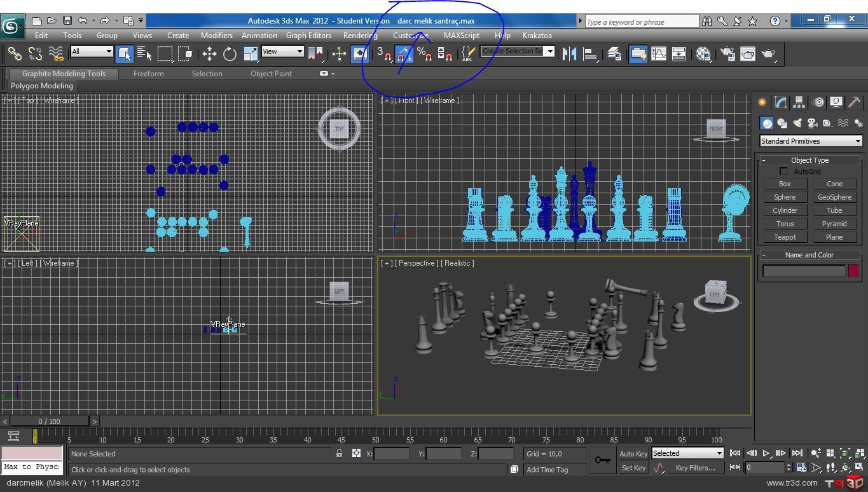Screen dimensions: 868x492
Task: Open the selection filter All dropdown
Action: (92, 51)
